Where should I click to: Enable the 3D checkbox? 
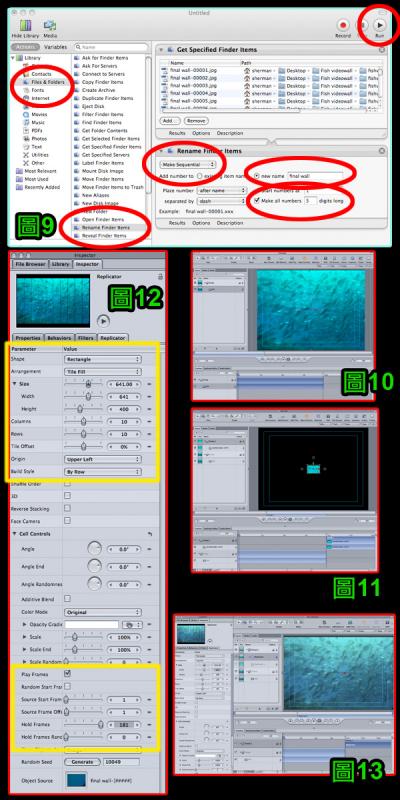[67, 495]
